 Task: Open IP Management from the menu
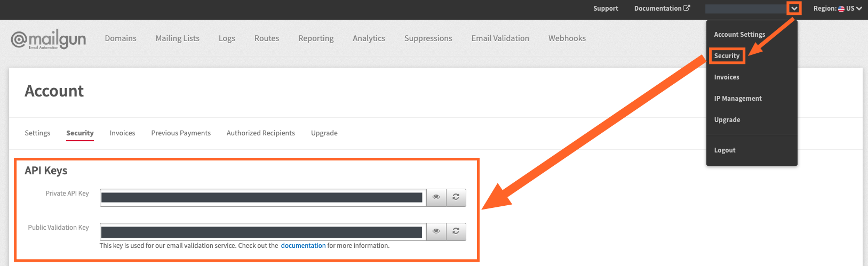(x=738, y=99)
